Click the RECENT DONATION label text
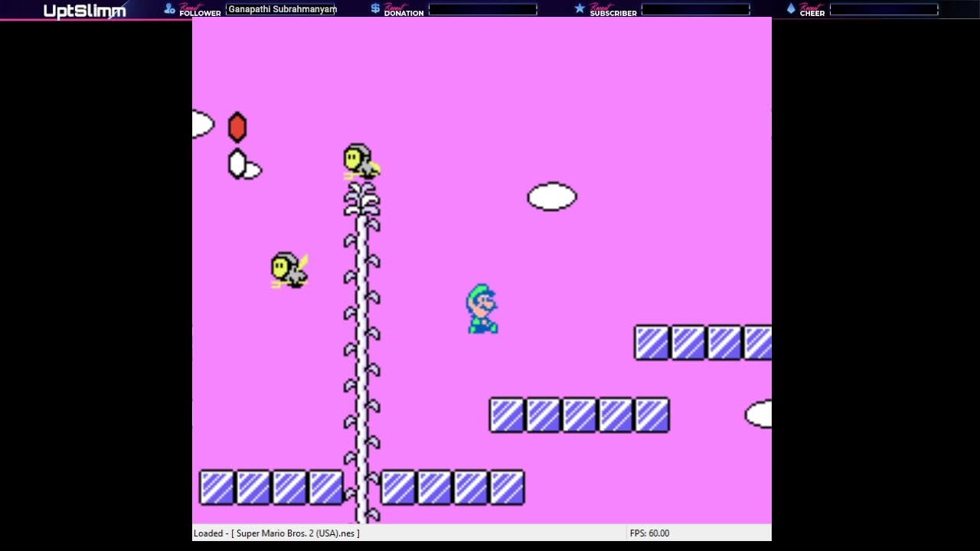This screenshot has height=551, width=980. pyautogui.click(x=403, y=10)
